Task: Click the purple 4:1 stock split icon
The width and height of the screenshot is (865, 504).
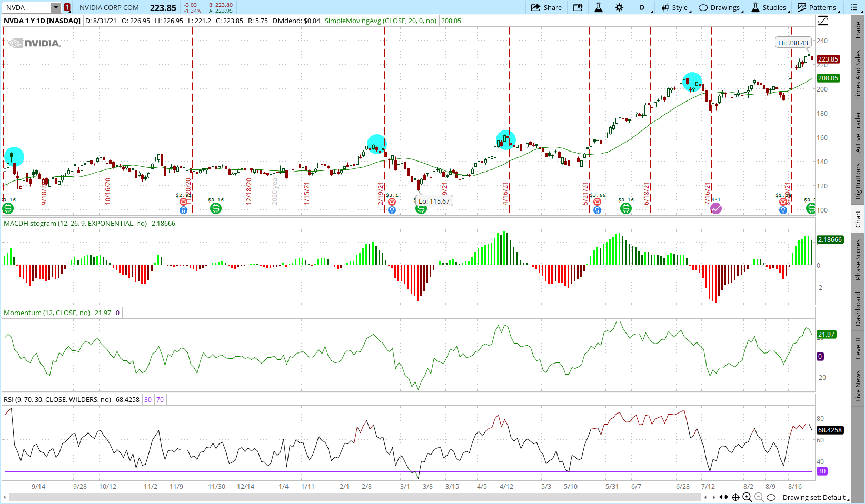Action: [716, 209]
